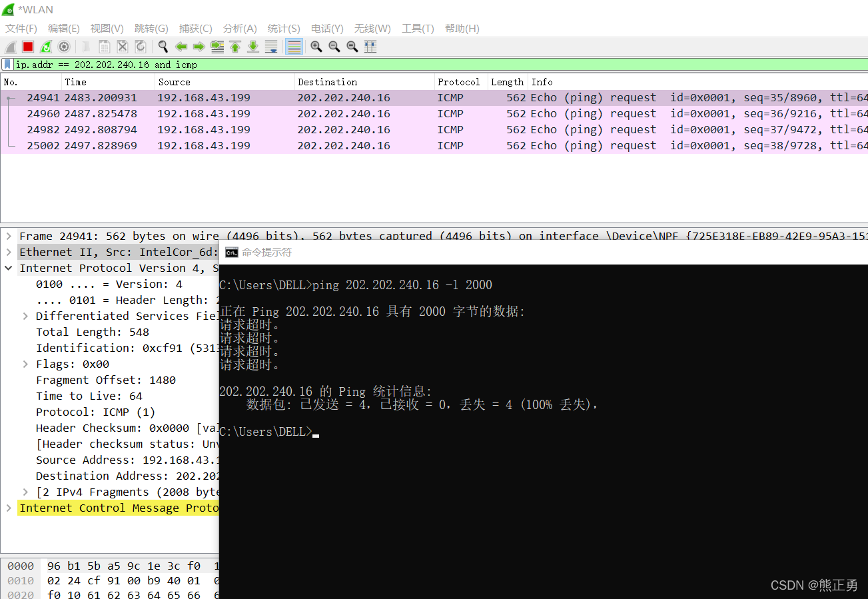Select the Time to Live: 64 field
This screenshot has height=599, width=868.
click(89, 396)
